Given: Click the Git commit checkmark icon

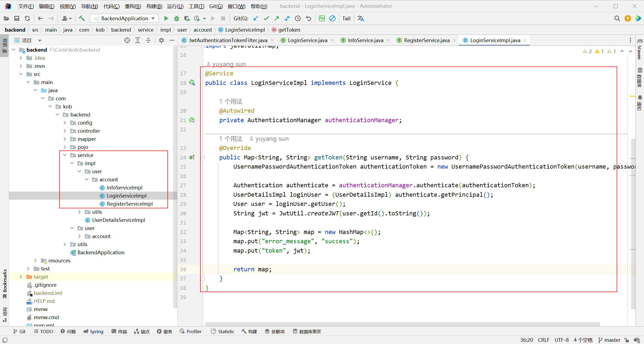Looking at the screenshot, I should coord(266,18).
